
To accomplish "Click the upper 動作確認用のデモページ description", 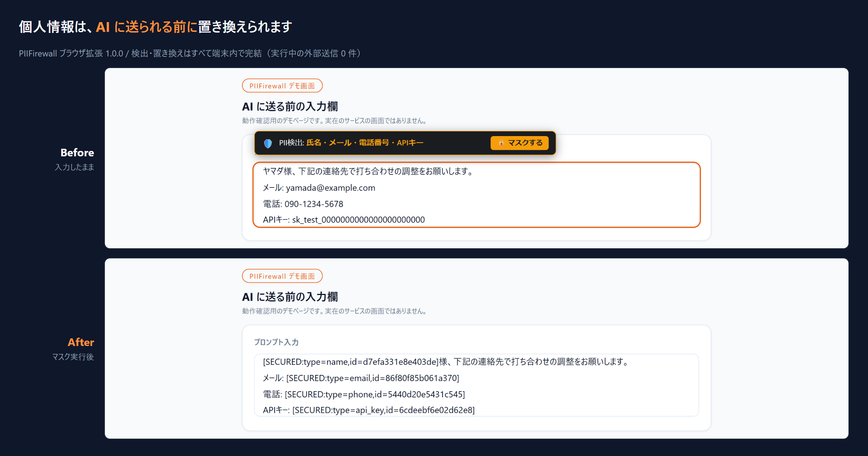I will point(335,121).
